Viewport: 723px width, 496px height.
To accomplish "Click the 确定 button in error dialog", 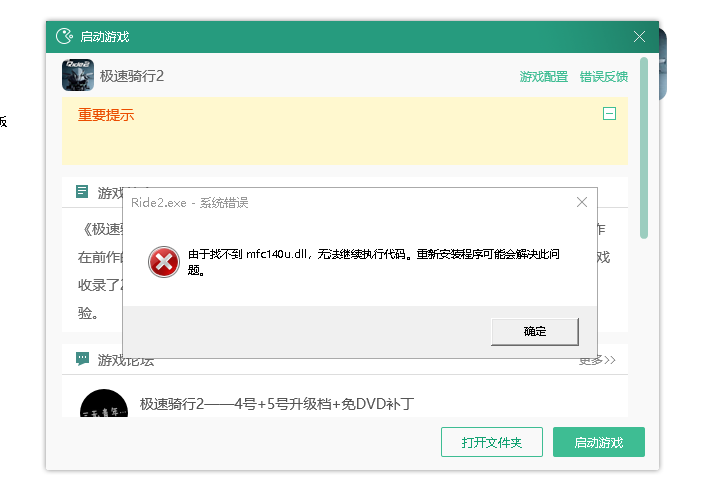I will [x=534, y=331].
